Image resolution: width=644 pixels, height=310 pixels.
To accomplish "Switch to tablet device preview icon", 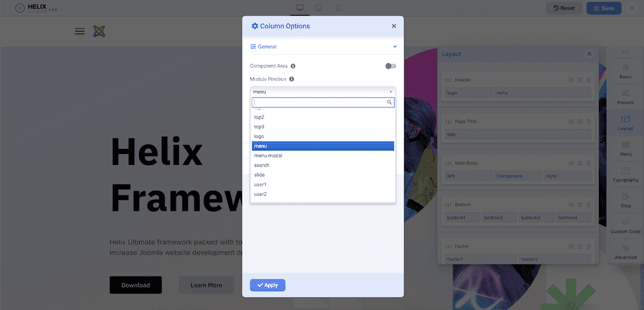I will click(319, 8).
